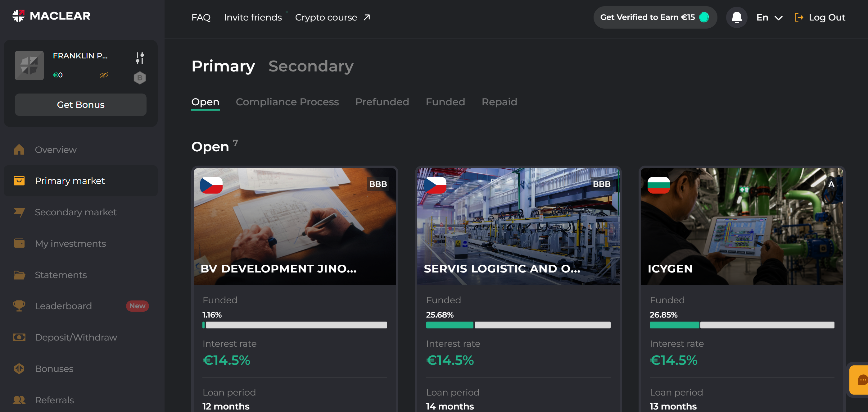The image size is (868, 412).
Task: Click the Leaderboard trophy icon
Action: click(19, 306)
